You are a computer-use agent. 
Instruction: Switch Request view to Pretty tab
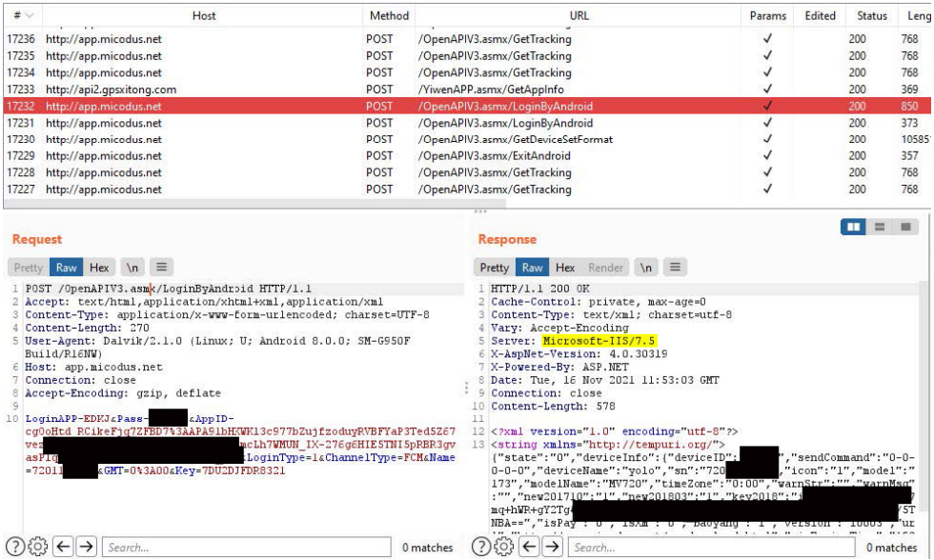[29, 268]
